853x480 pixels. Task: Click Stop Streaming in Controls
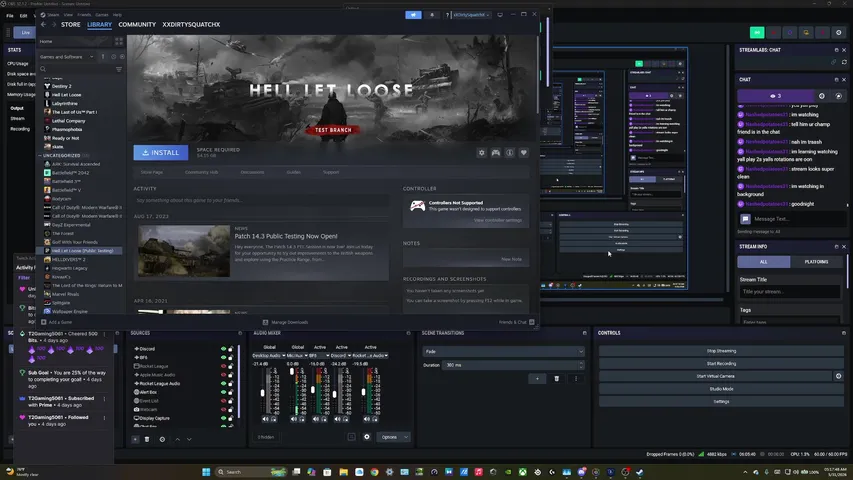[x=721, y=351]
